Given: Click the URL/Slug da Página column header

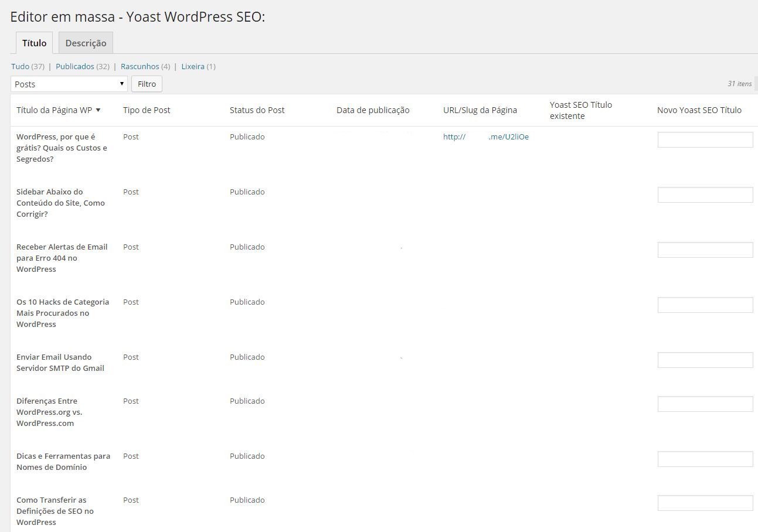Looking at the screenshot, I should pyautogui.click(x=480, y=110).
